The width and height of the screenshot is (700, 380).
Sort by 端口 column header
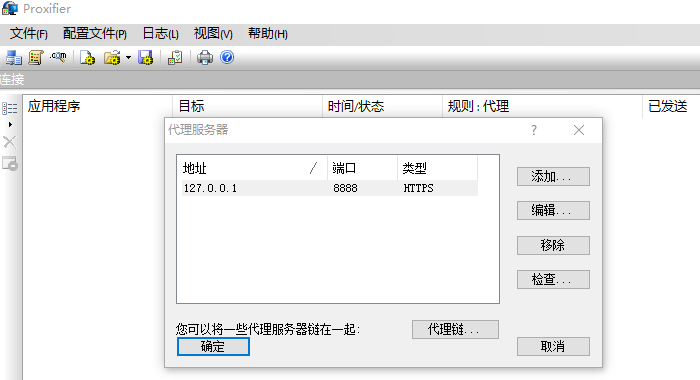click(x=362, y=168)
